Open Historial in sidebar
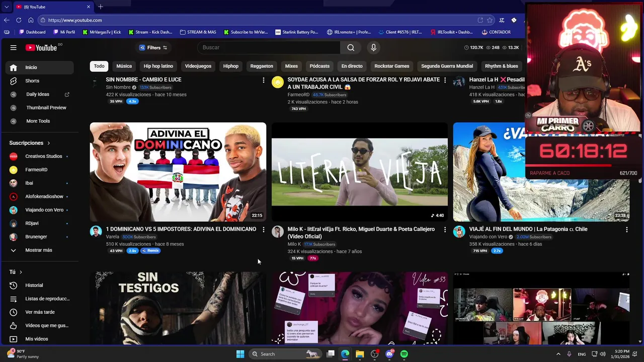Screen dimensions: 644x362 (40, 286)
